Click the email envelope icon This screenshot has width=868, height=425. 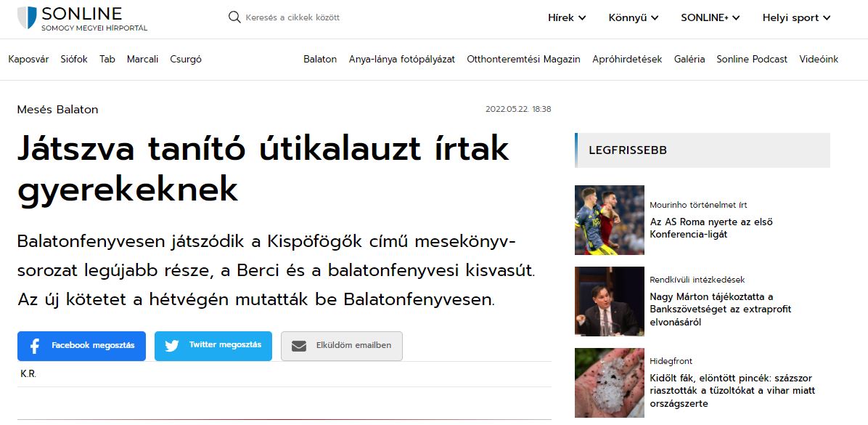pos(299,347)
